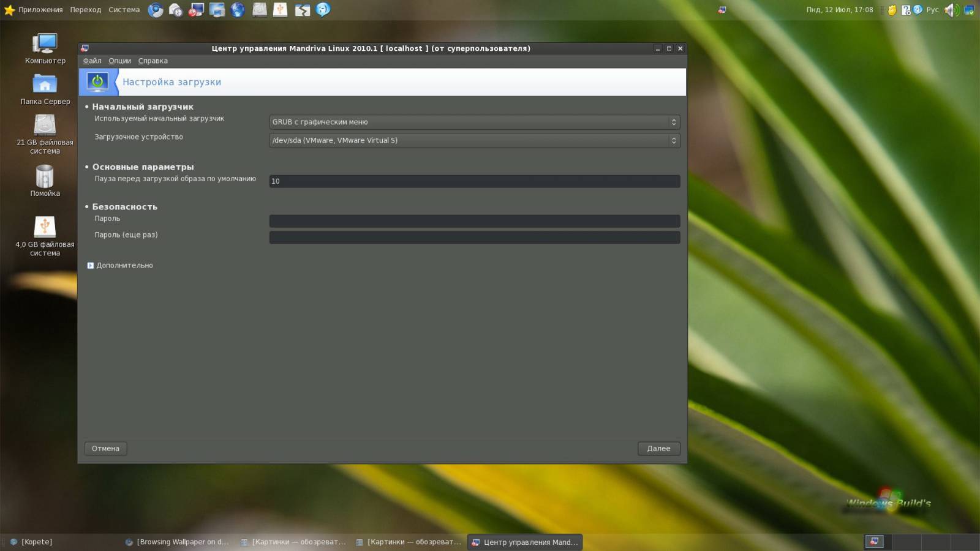980x551 pixels.
Task: Open the yellow security shield tray icon
Action: pos(892,10)
